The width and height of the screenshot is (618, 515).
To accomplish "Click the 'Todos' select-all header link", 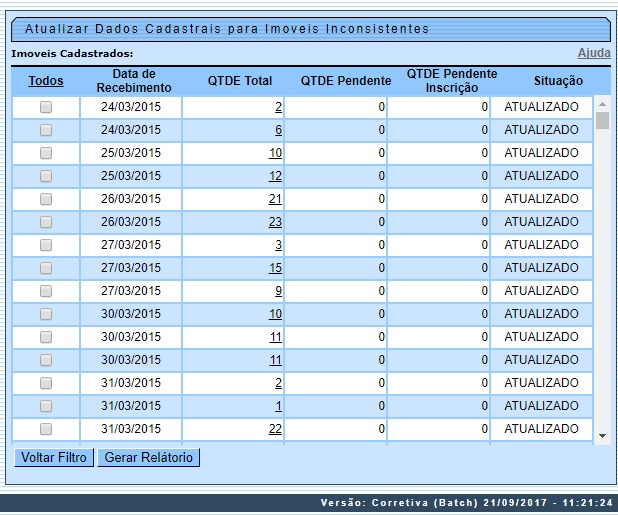I will [46, 81].
